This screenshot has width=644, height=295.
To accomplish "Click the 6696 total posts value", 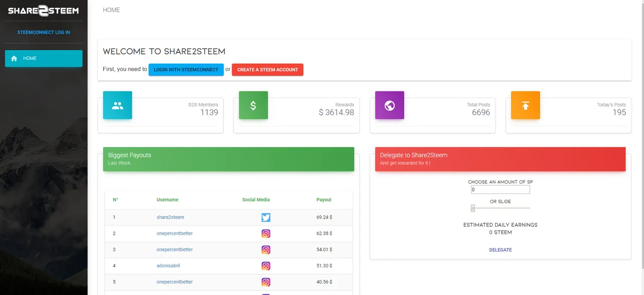I will point(481,113).
